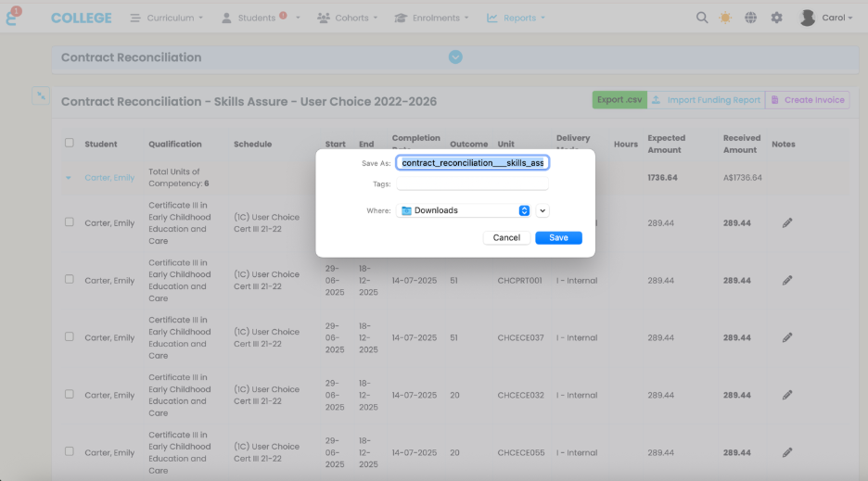Click Save in the dialog
Viewport: 868px width, 481px height.
click(558, 238)
